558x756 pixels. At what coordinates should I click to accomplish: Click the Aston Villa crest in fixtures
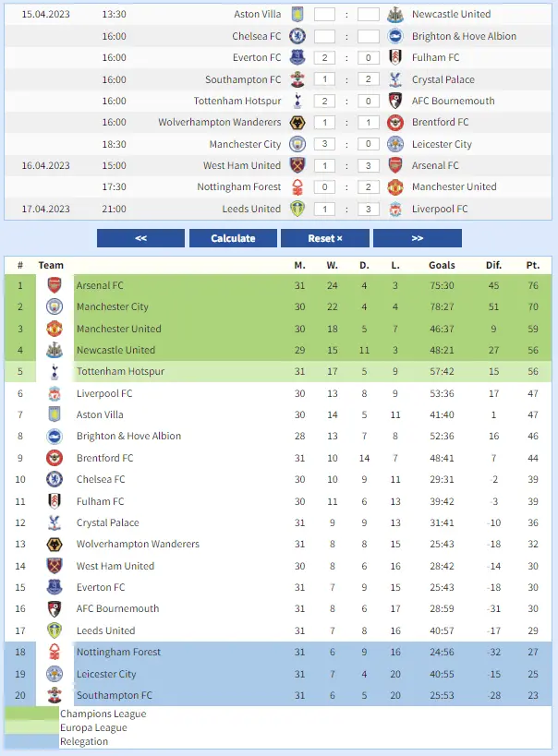click(297, 15)
